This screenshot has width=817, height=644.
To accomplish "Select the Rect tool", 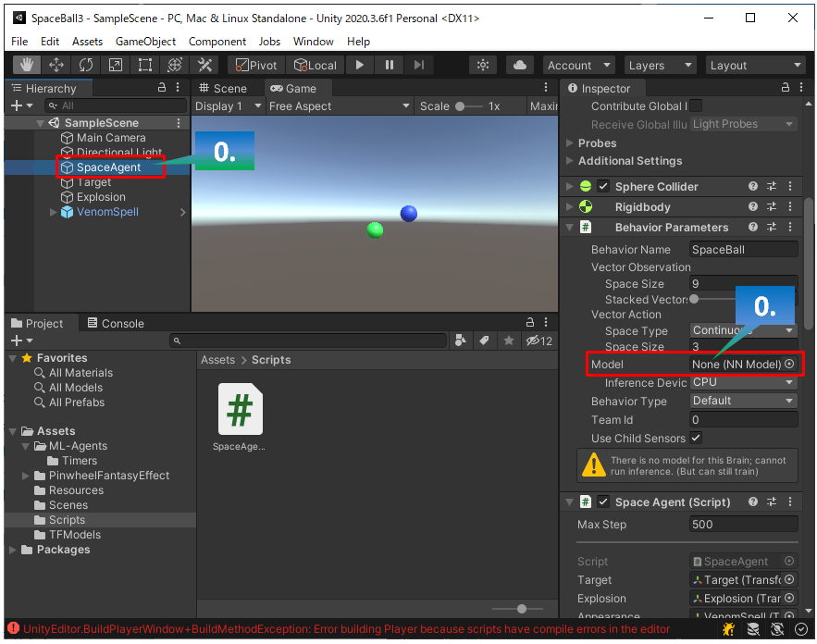I will (x=145, y=65).
